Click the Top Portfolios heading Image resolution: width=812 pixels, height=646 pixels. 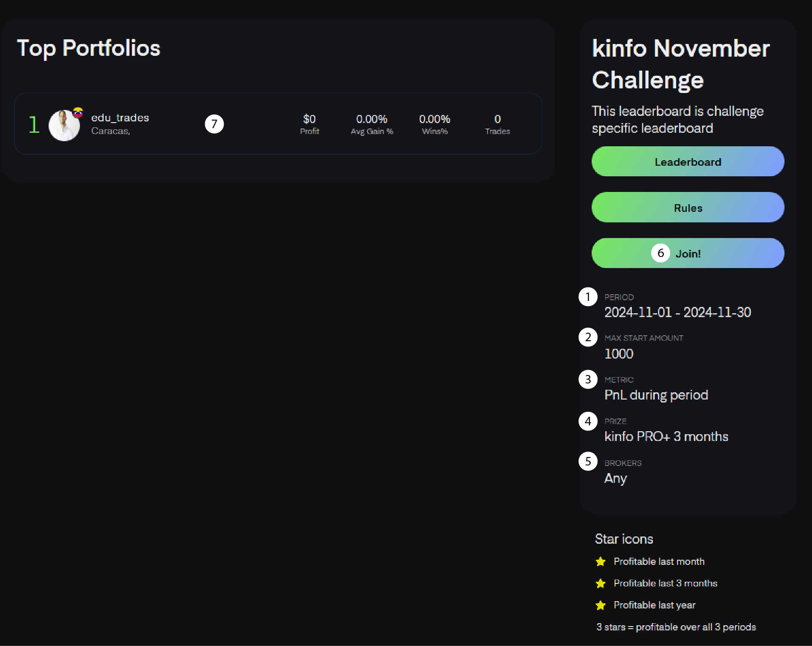click(x=88, y=48)
